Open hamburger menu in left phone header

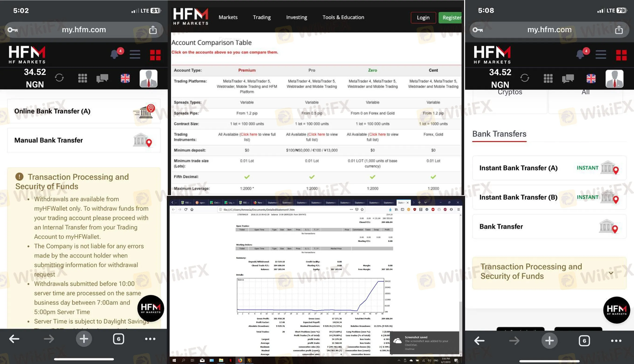click(135, 54)
